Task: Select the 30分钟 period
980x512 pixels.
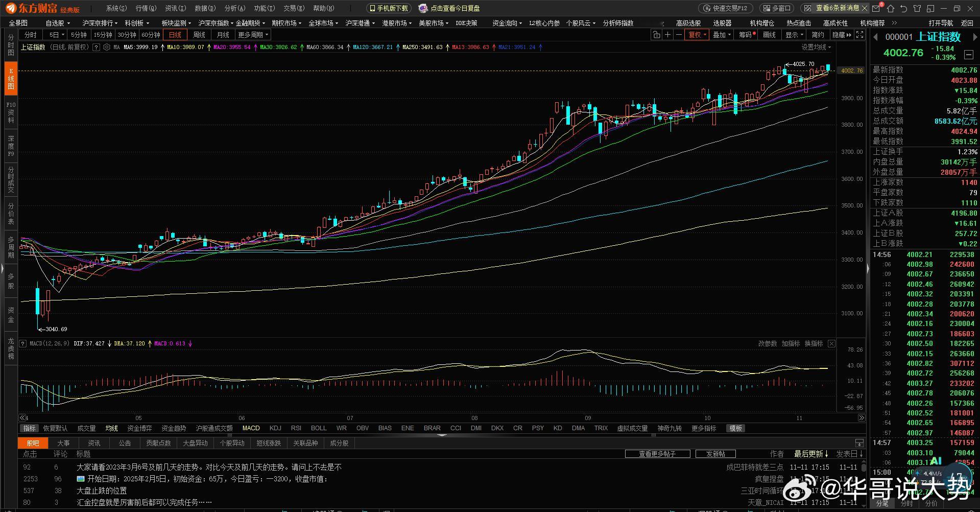Action: click(x=127, y=35)
